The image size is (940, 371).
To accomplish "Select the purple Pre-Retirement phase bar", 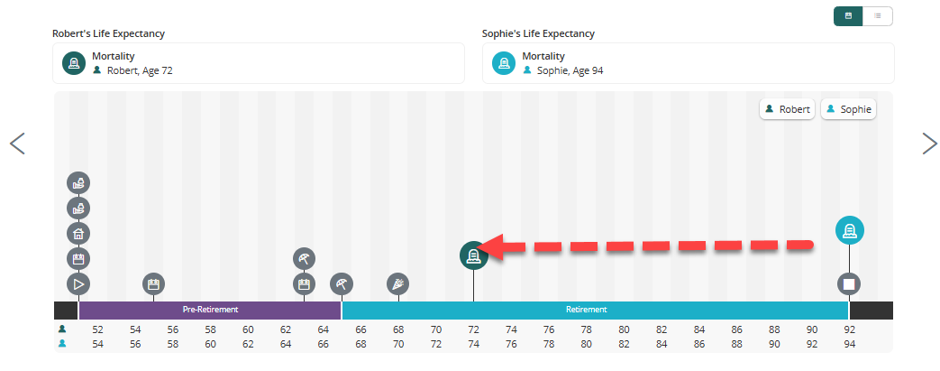I will [210, 310].
